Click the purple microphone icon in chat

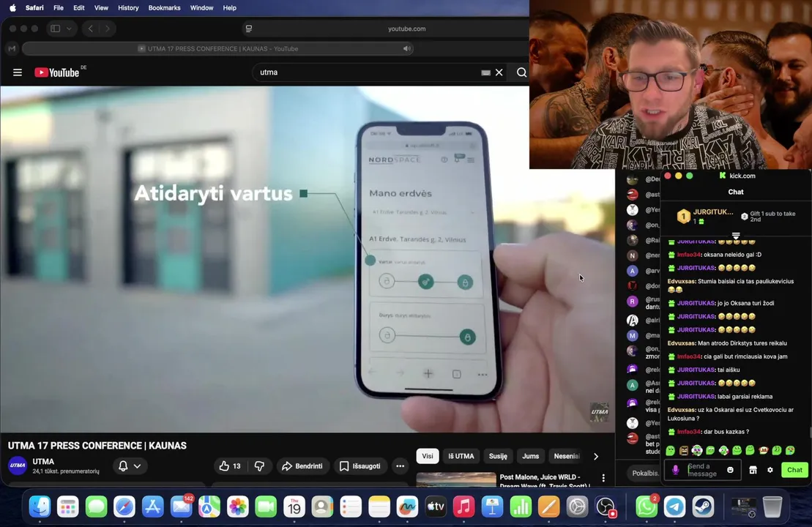[675, 470]
